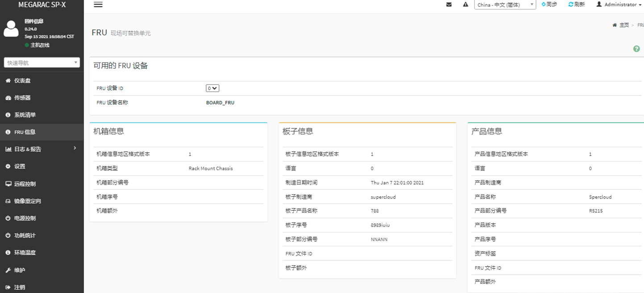Click the home icon in breadcrumb
This screenshot has width=644, height=293.
point(615,25)
